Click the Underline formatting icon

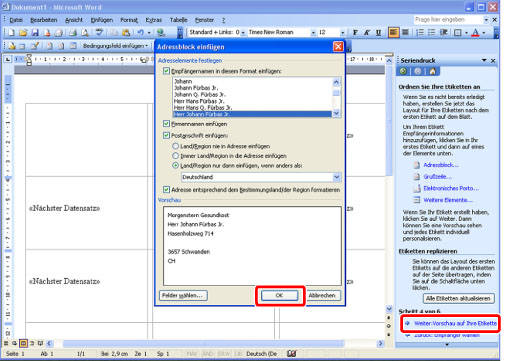378,33
